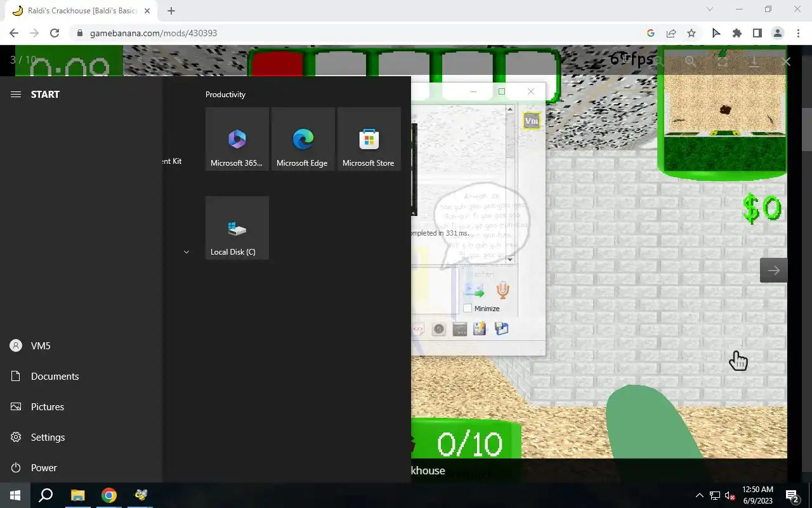Open the notification center icon
Screen dimensions: 812x508
[792, 495]
